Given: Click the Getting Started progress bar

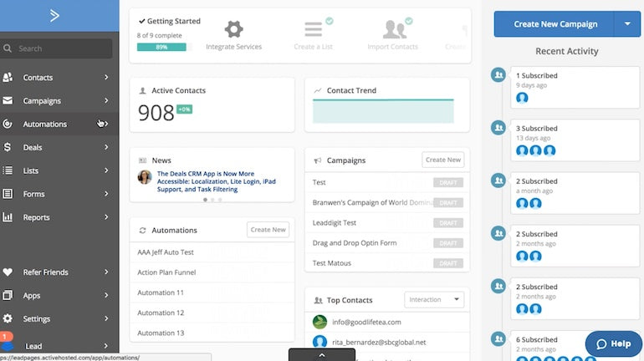Looking at the screenshot, I should tap(161, 47).
